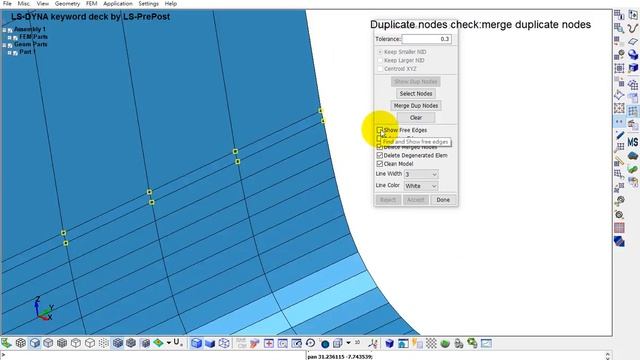Click the dotted point-cloud view icon in bottom toolbar

click(x=104, y=343)
